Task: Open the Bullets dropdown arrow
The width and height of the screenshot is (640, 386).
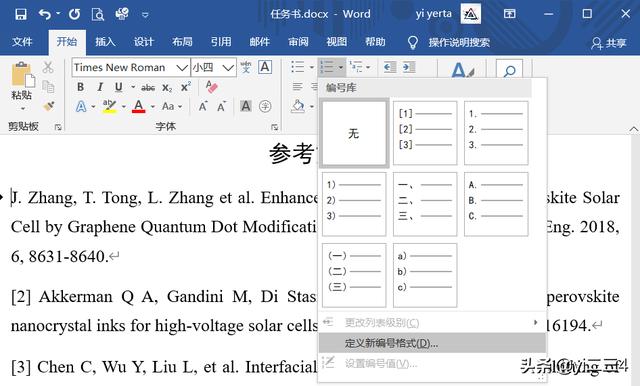Action: 312,67
